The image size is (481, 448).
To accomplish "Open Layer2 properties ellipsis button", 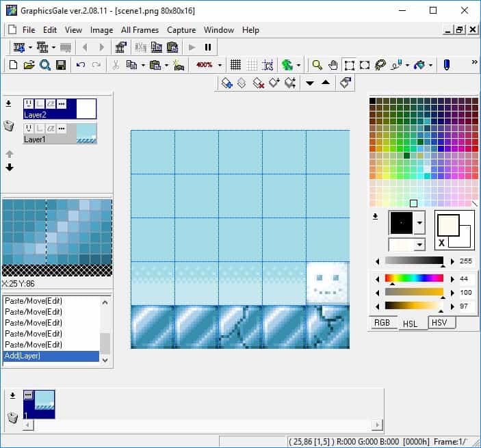I will pyautogui.click(x=62, y=104).
